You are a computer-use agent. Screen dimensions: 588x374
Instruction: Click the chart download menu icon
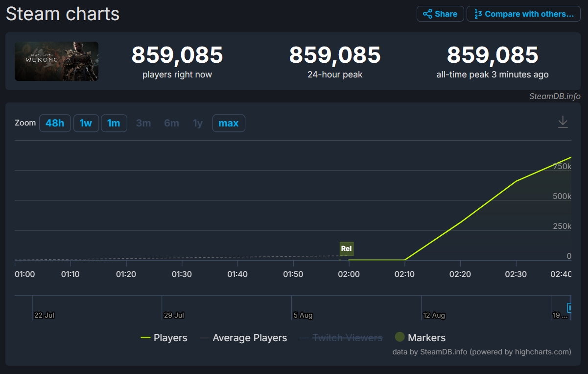[x=563, y=122]
